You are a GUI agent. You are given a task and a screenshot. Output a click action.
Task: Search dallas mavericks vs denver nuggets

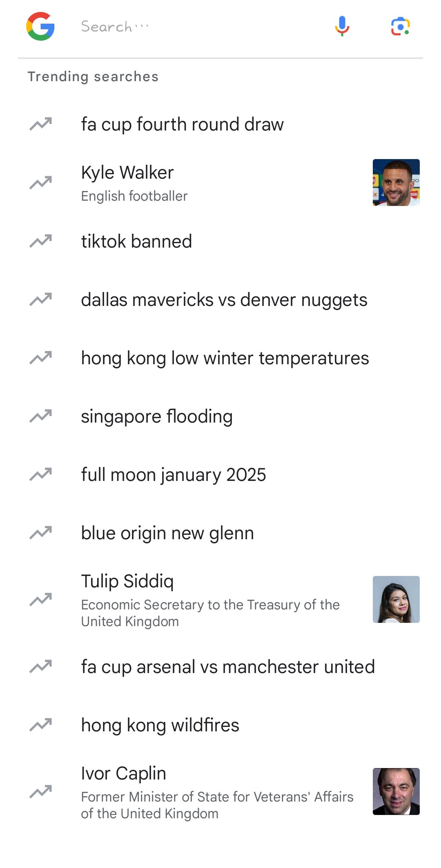(224, 300)
